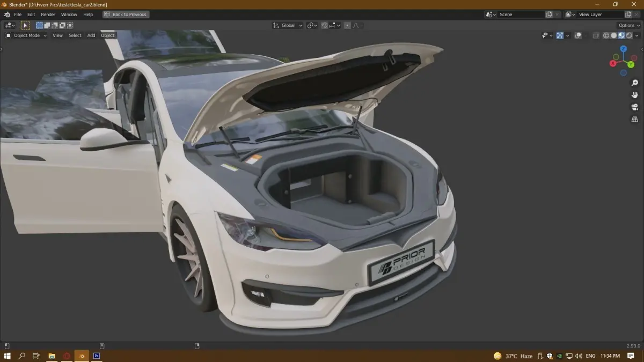Open the Add menu in viewport header
The width and height of the screenshot is (644, 362).
click(91, 35)
